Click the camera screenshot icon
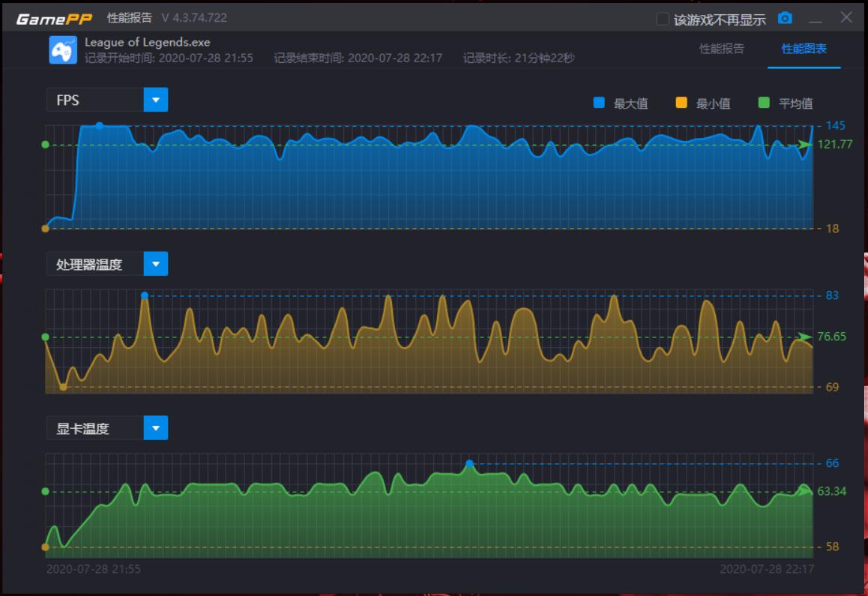 pyautogui.click(x=784, y=18)
